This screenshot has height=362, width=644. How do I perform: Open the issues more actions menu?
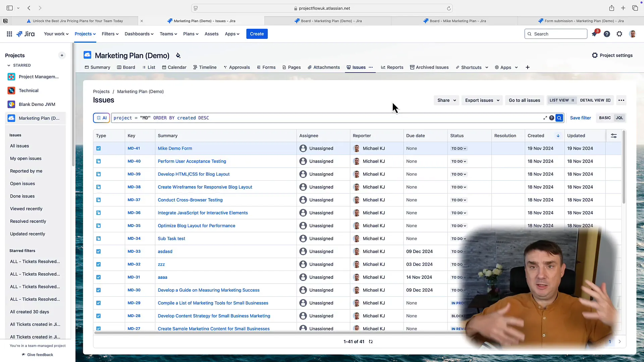pos(621,100)
